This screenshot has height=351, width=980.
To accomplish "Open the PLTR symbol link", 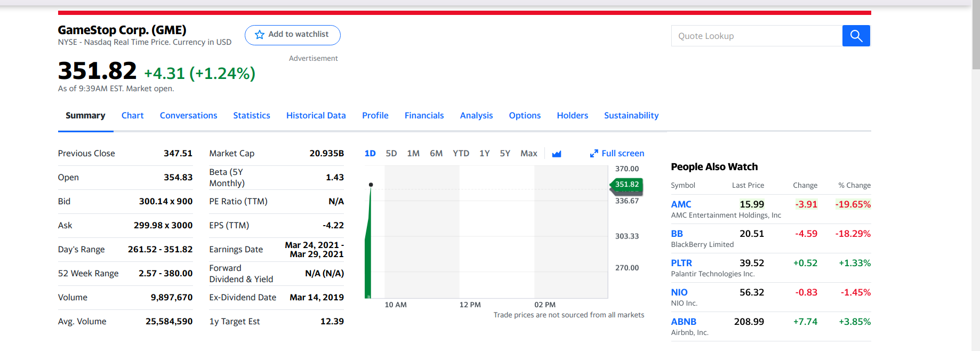I will [x=681, y=263].
